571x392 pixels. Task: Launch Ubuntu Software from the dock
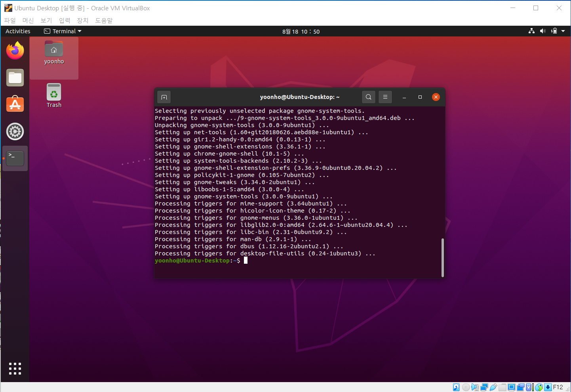coord(15,105)
